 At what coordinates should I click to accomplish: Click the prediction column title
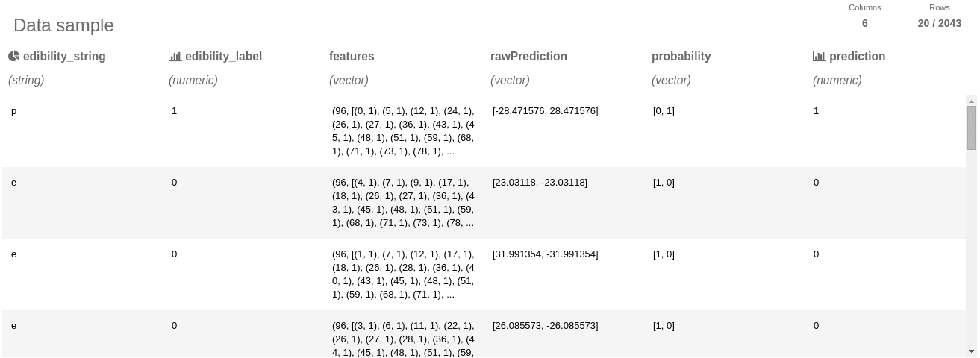[857, 57]
